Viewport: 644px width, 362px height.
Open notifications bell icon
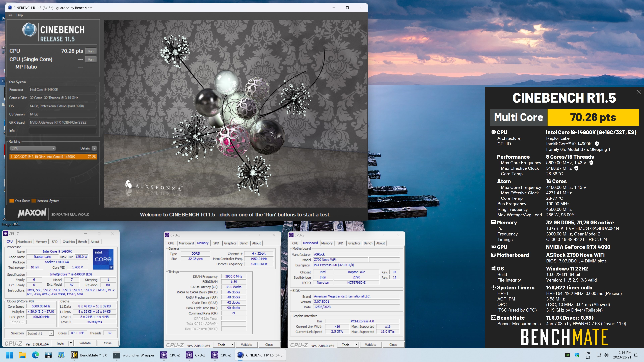click(636, 355)
